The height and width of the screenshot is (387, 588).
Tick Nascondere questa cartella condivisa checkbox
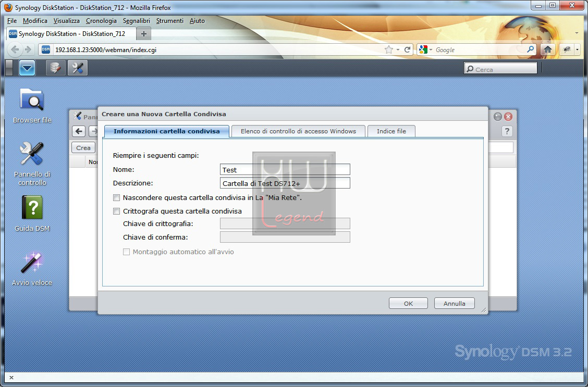pos(117,198)
